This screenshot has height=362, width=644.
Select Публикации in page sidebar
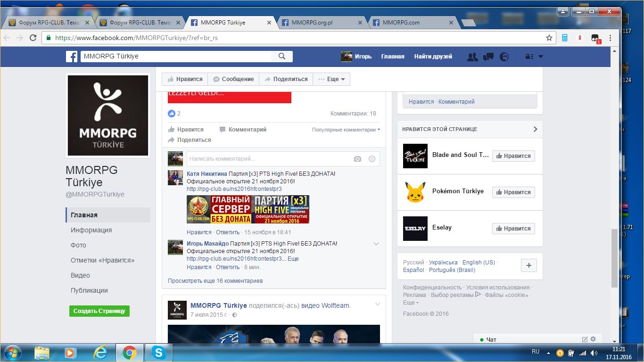click(89, 290)
